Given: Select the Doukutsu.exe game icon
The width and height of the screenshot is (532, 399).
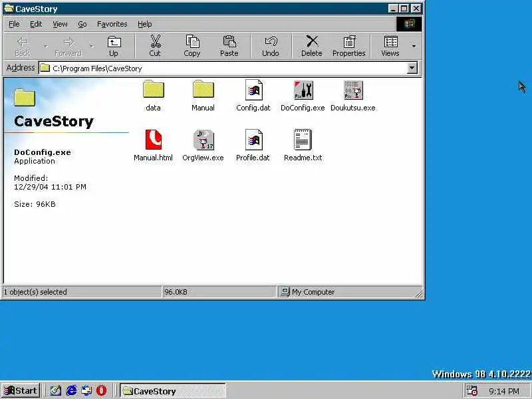Looking at the screenshot, I should click(353, 90).
